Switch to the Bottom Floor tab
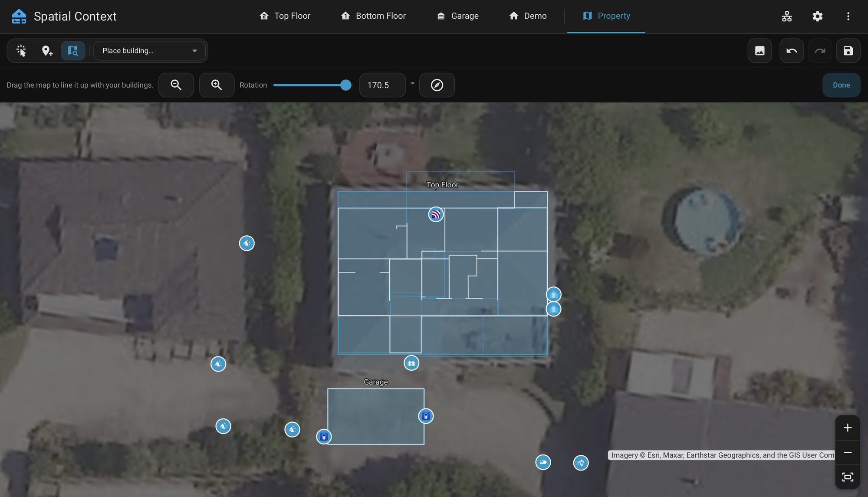The width and height of the screenshot is (868, 497). pos(373,16)
